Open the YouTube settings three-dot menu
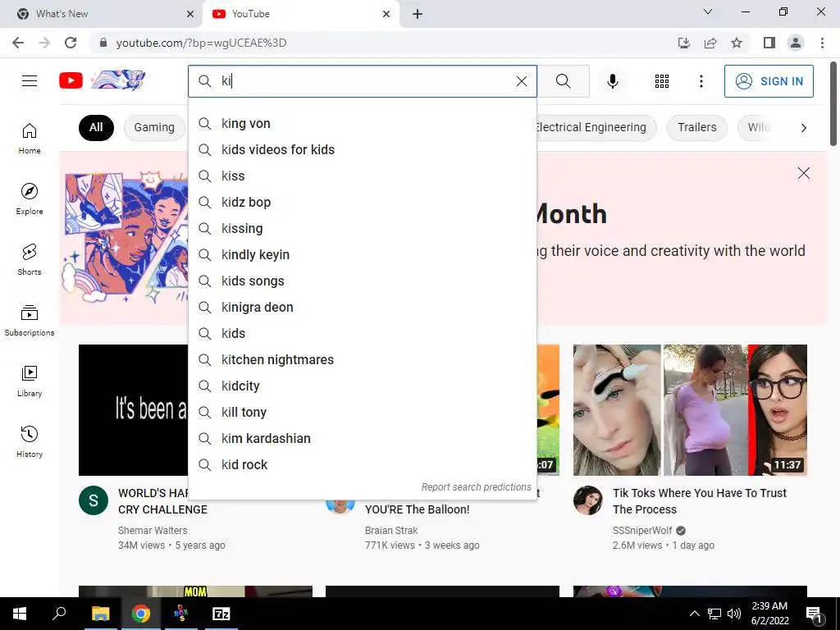This screenshot has width=840, height=630. pyautogui.click(x=701, y=81)
